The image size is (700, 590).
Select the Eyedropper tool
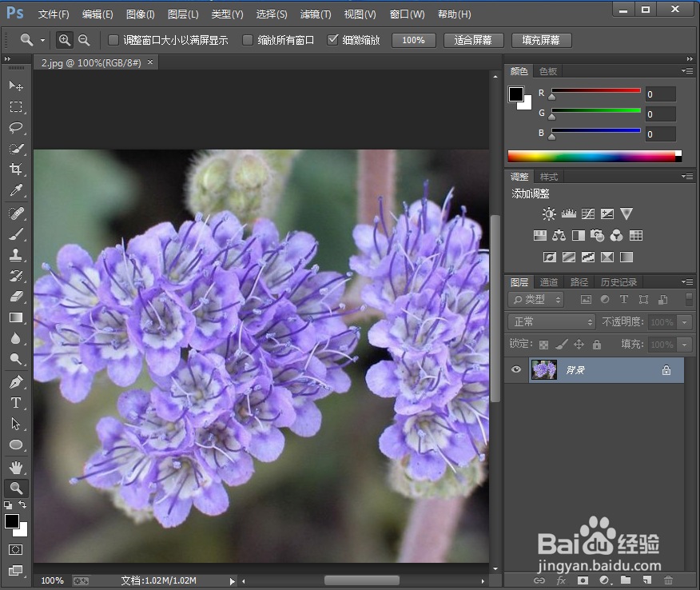[15, 190]
